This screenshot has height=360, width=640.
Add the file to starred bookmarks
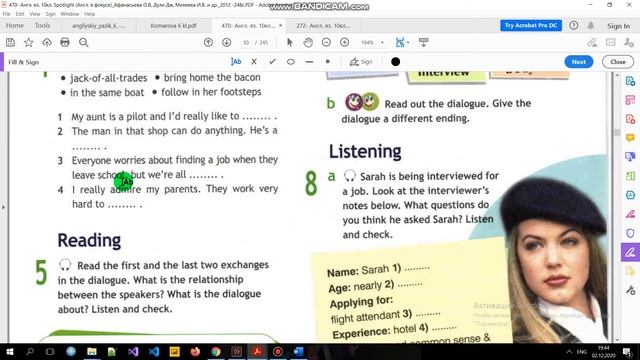[29, 42]
